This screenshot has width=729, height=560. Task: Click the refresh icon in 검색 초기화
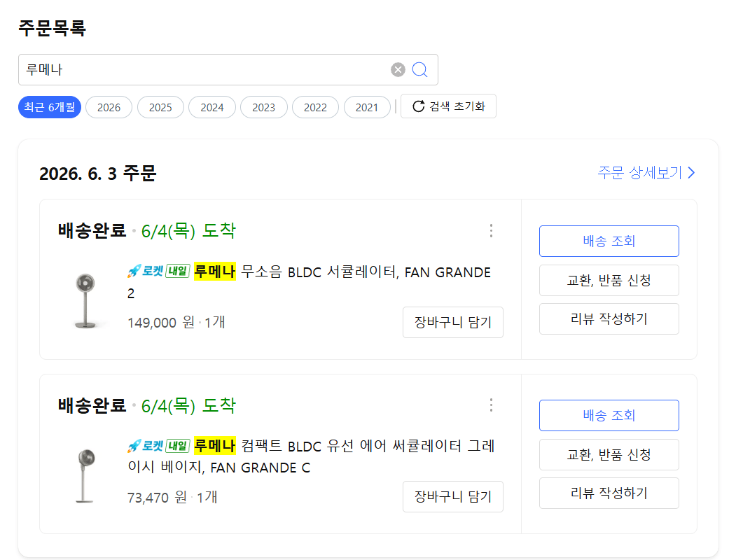[419, 106]
